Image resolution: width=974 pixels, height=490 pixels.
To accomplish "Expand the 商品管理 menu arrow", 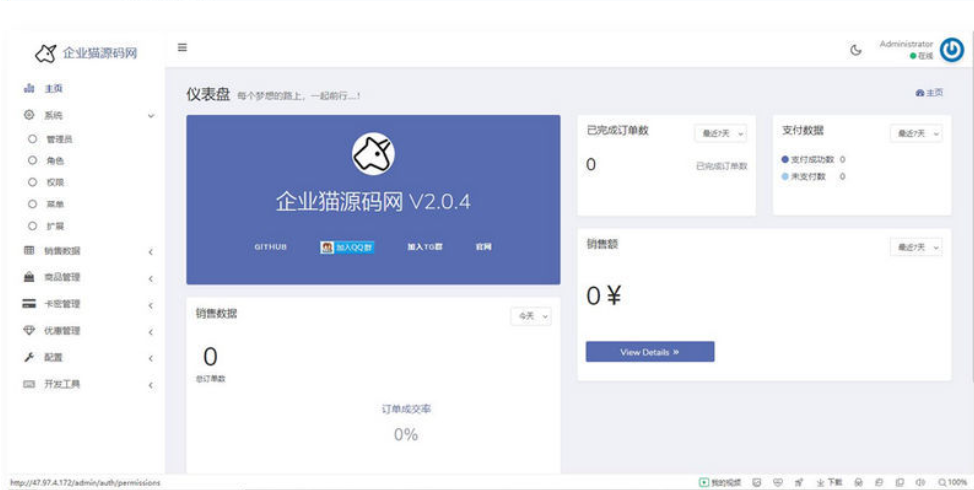I will coord(151,278).
